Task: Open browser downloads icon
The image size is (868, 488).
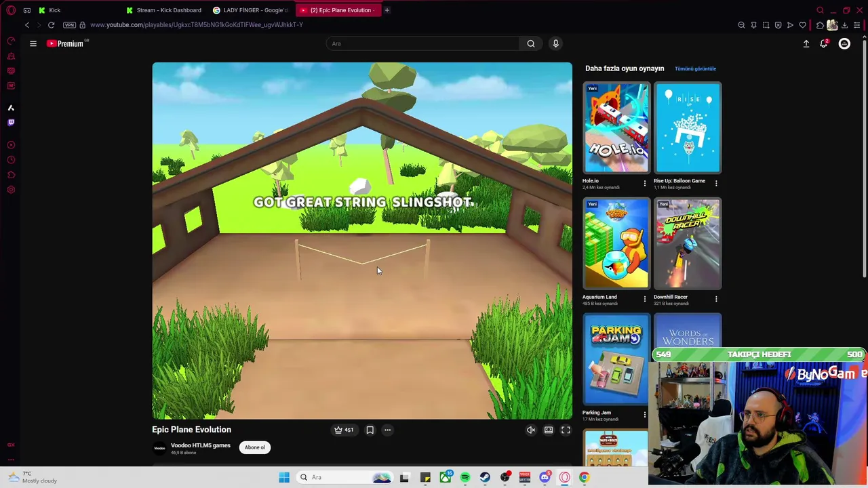Action: point(844,25)
